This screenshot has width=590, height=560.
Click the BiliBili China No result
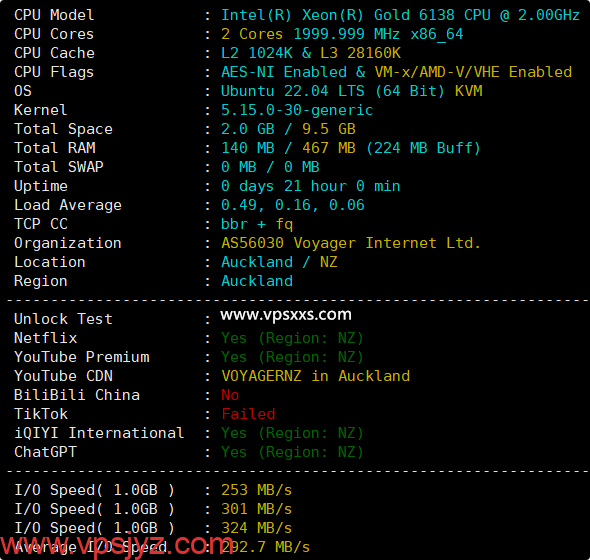pos(230,395)
